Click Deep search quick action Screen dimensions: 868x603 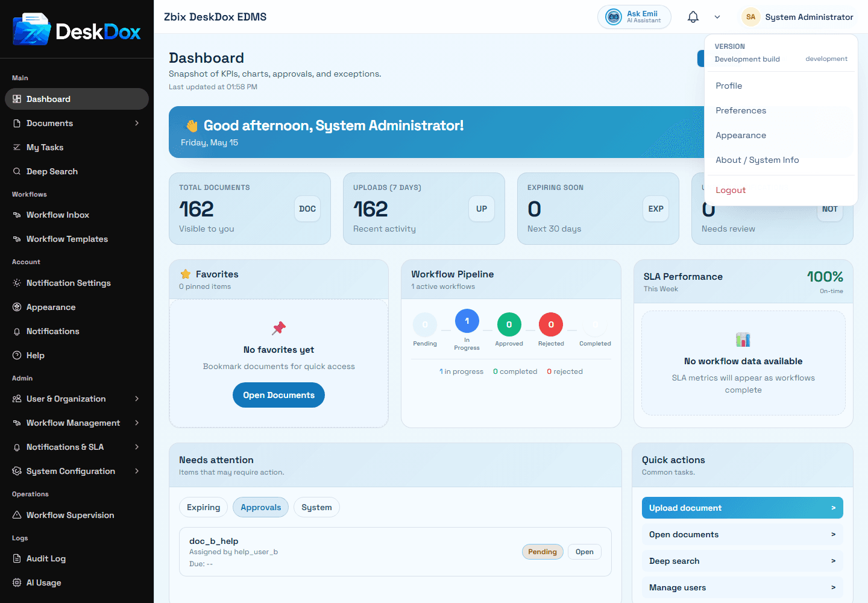click(743, 561)
